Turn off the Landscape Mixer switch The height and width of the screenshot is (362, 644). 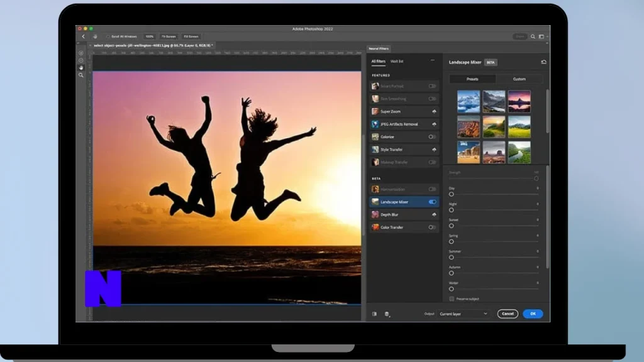click(x=432, y=202)
